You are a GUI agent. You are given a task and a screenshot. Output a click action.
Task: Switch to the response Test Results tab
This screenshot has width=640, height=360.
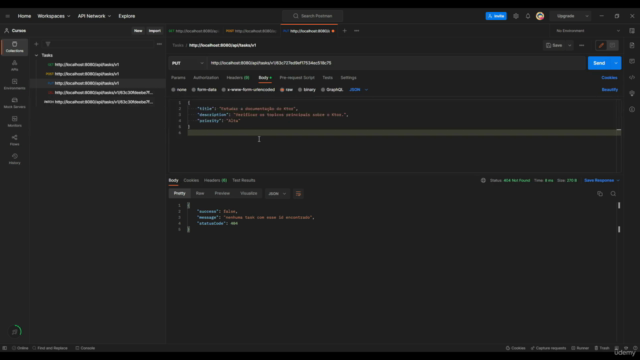[x=244, y=180]
